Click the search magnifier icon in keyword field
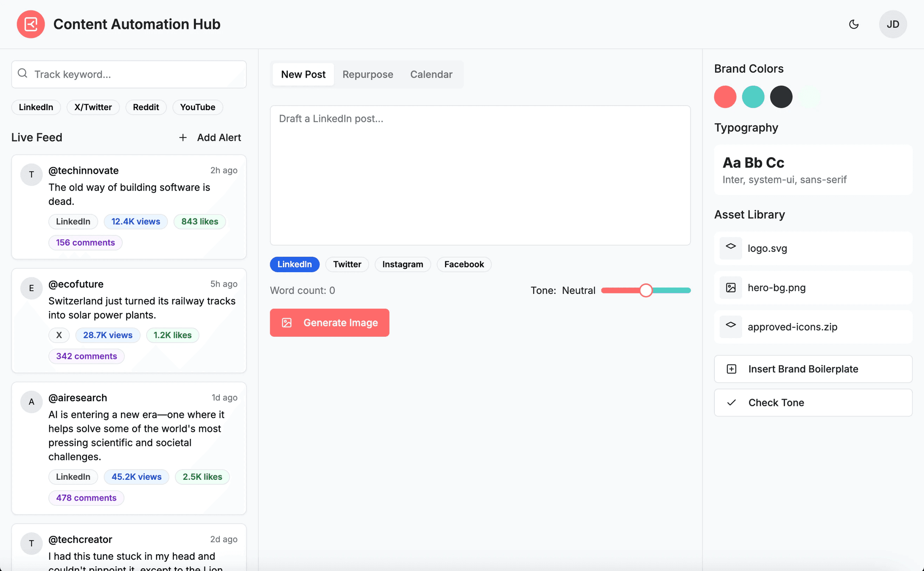 tap(23, 74)
